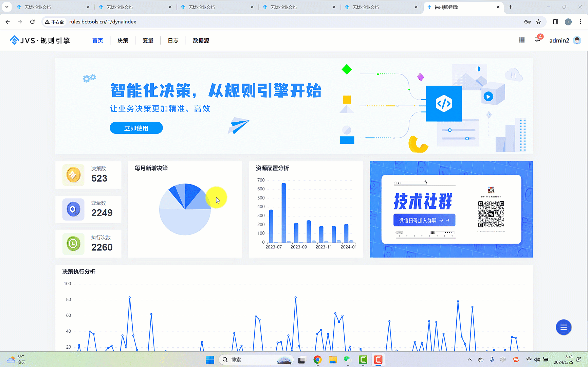588x367 pixels.
Task: Click the Windows taskbar 搜索 box
Action: pyautogui.click(x=256, y=360)
